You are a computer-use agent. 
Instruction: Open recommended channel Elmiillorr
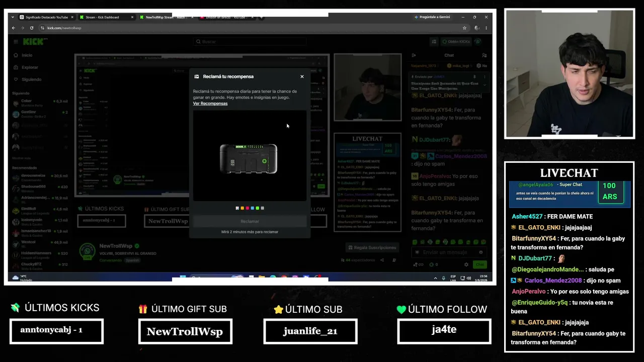(x=40, y=210)
